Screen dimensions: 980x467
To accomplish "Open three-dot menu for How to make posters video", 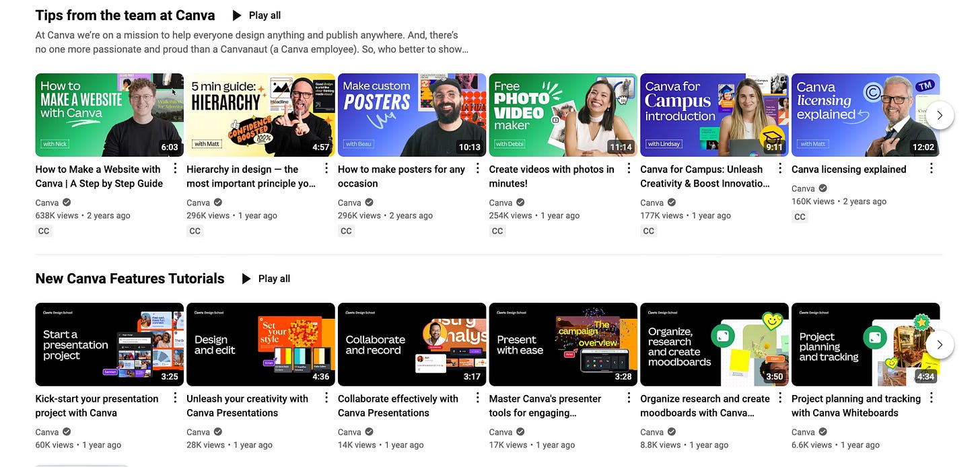I will (x=478, y=168).
